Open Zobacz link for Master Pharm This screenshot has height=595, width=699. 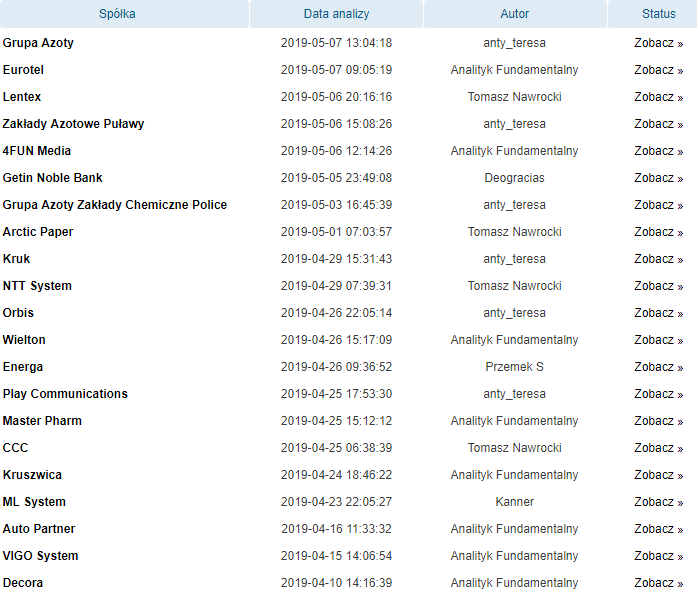[658, 421]
